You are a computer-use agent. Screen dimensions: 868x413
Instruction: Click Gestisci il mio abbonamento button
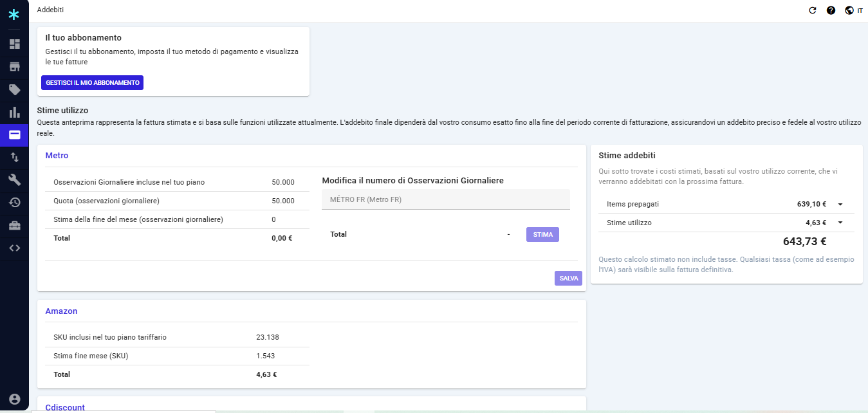[93, 83]
